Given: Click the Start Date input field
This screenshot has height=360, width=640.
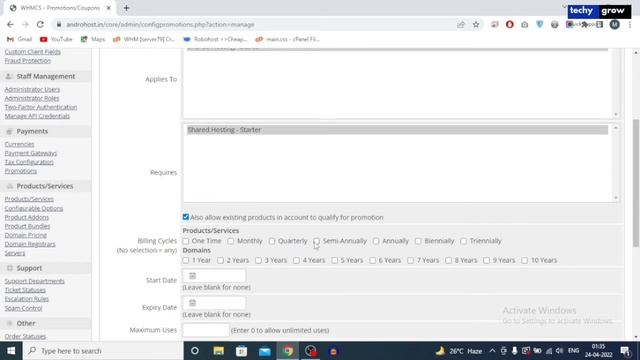Looking at the screenshot, I should (214, 276).
